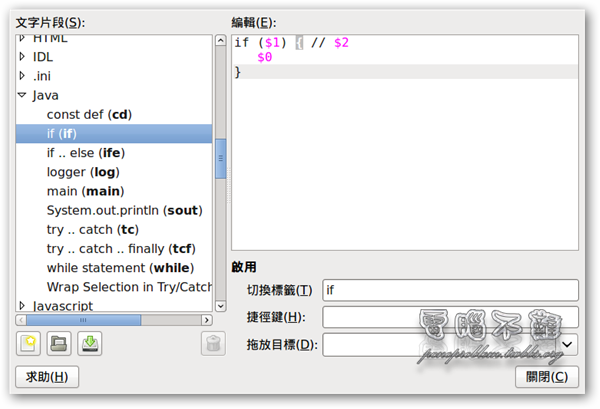Viewport: 600px width, 409px height.
Task: Click the import snippets folder icon
Action: [59, 344]
